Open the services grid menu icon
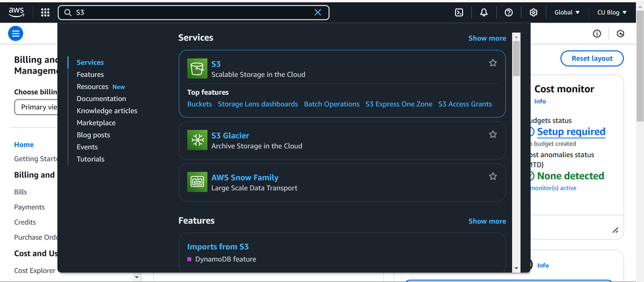Image resolution: width=644 pixels, height=282 pixels. (x=46, y=12)
